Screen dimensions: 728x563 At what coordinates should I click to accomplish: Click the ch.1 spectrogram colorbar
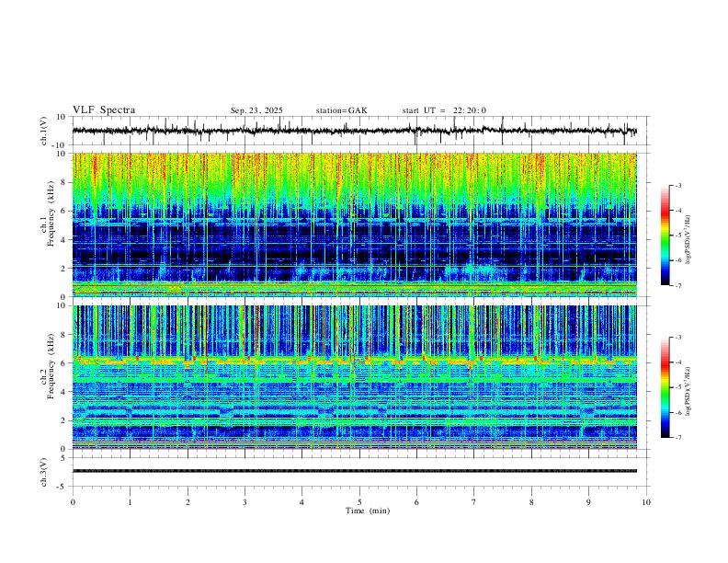tap(665, 236)
